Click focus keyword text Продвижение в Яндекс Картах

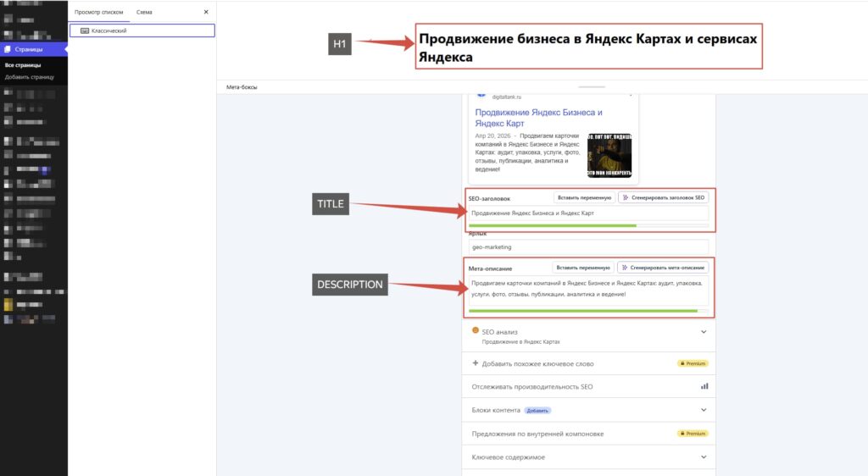(x=520, y=341)
